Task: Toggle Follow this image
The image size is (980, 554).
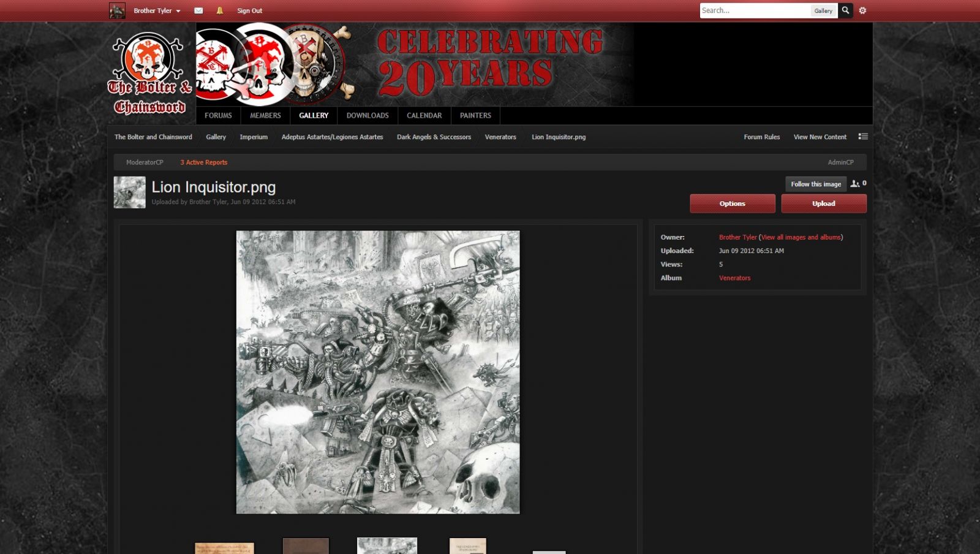Action: pyautogui.click(x=815, y=184)
